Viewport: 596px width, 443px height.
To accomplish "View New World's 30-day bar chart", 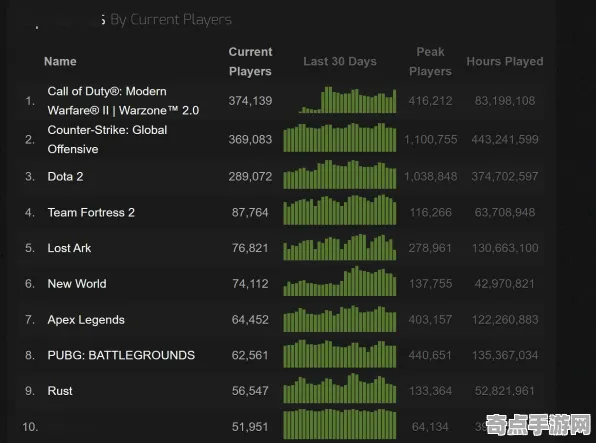I will (x=340, y=281).
